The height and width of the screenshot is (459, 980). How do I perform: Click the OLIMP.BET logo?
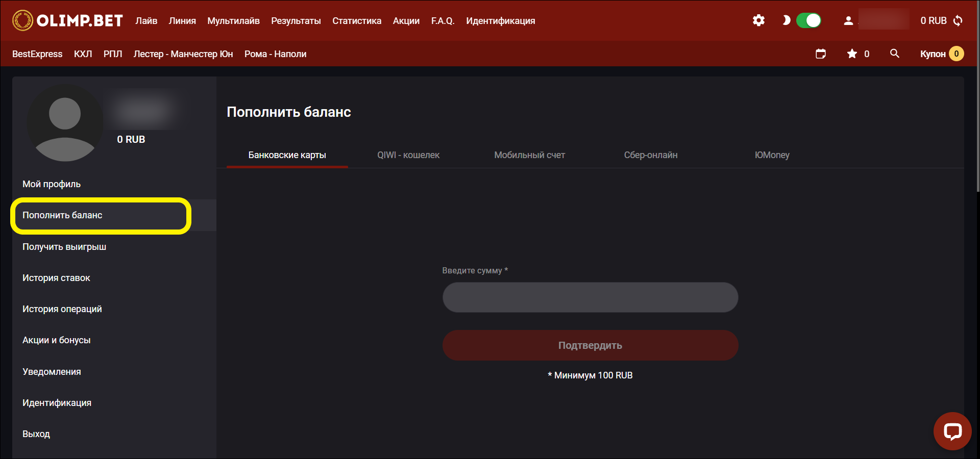point(67,20)
